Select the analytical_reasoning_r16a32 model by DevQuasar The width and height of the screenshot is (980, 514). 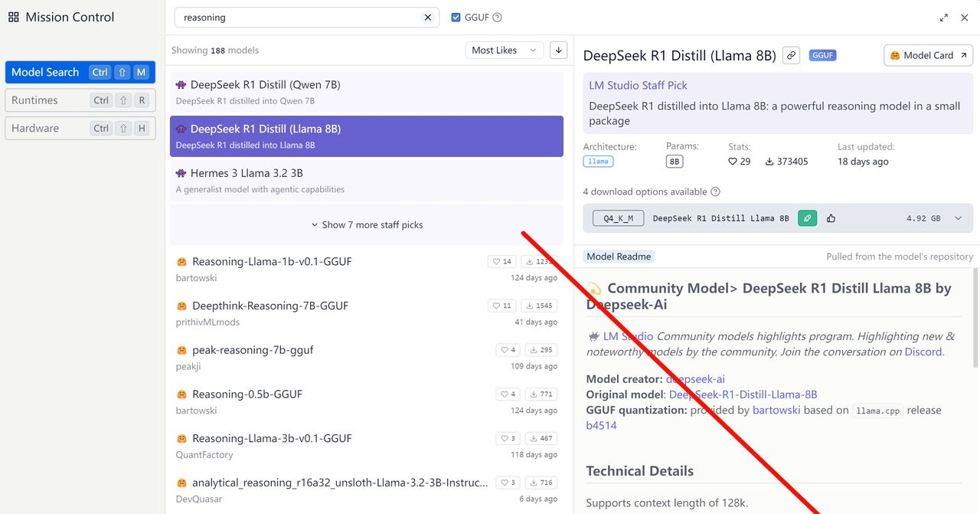(367, 490)
